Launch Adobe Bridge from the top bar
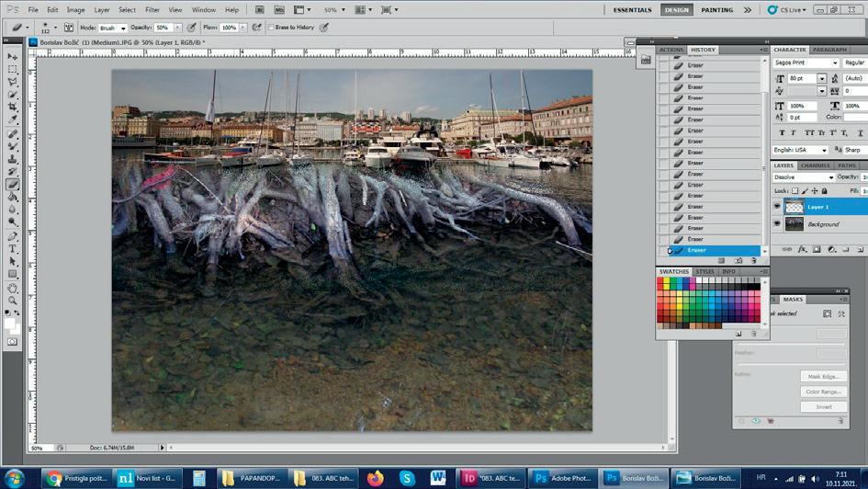 [x=260, y=10]
